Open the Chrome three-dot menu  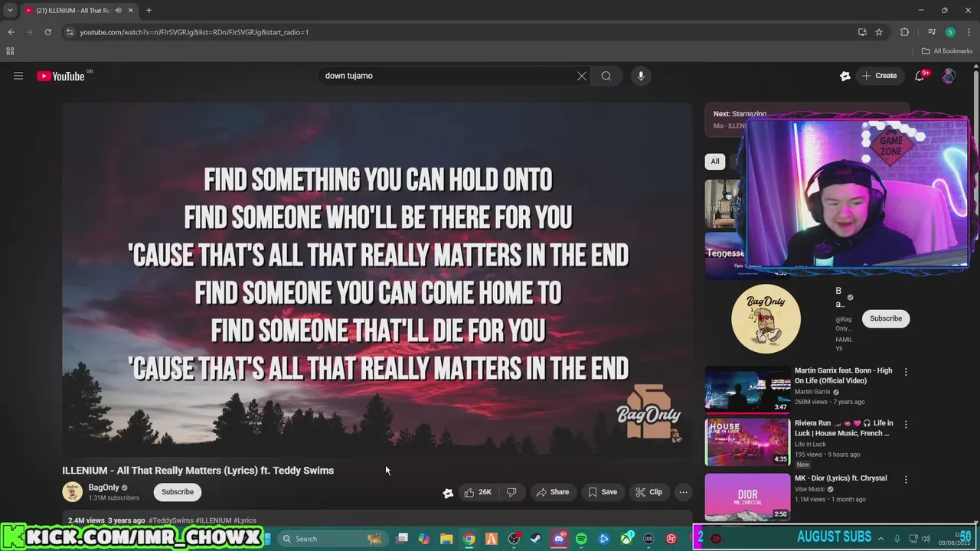point(969,32)
